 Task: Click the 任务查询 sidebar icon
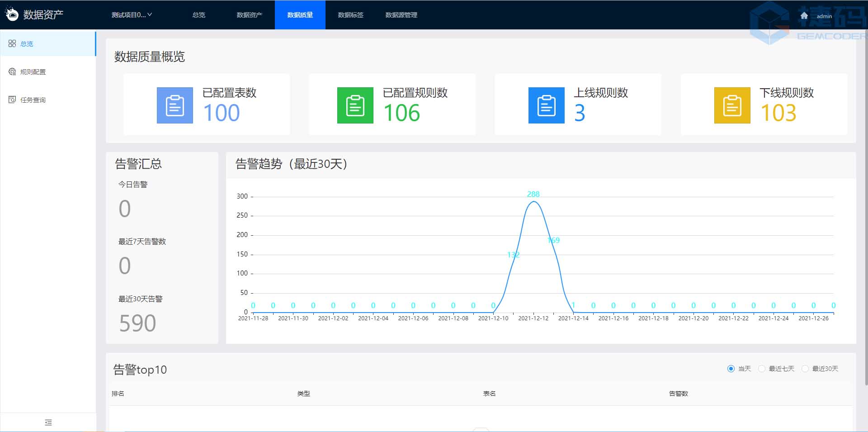click(12, 100)
